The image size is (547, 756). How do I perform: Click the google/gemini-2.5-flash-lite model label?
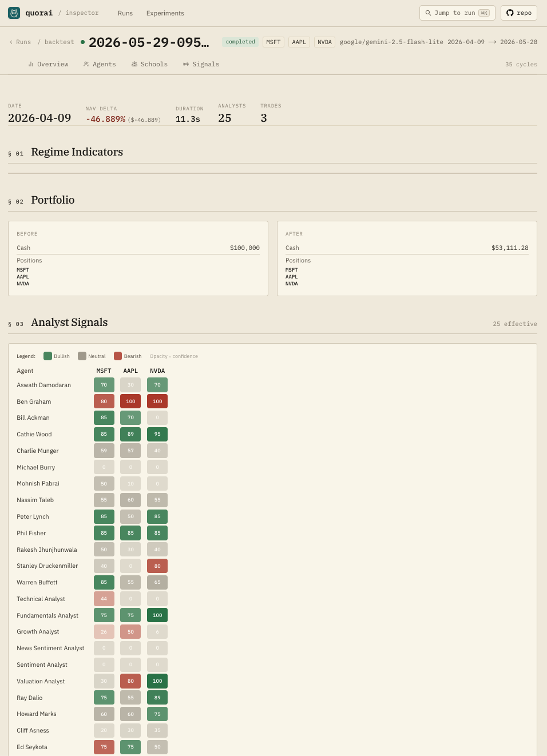(391, 42)
